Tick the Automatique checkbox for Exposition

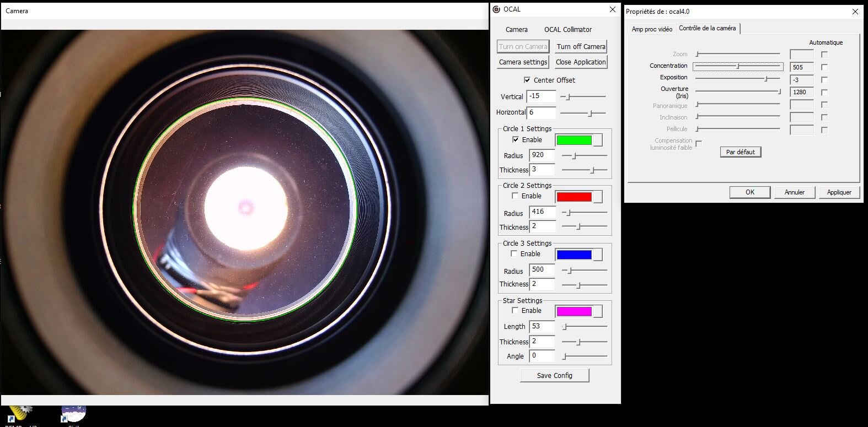pos(824,80)
